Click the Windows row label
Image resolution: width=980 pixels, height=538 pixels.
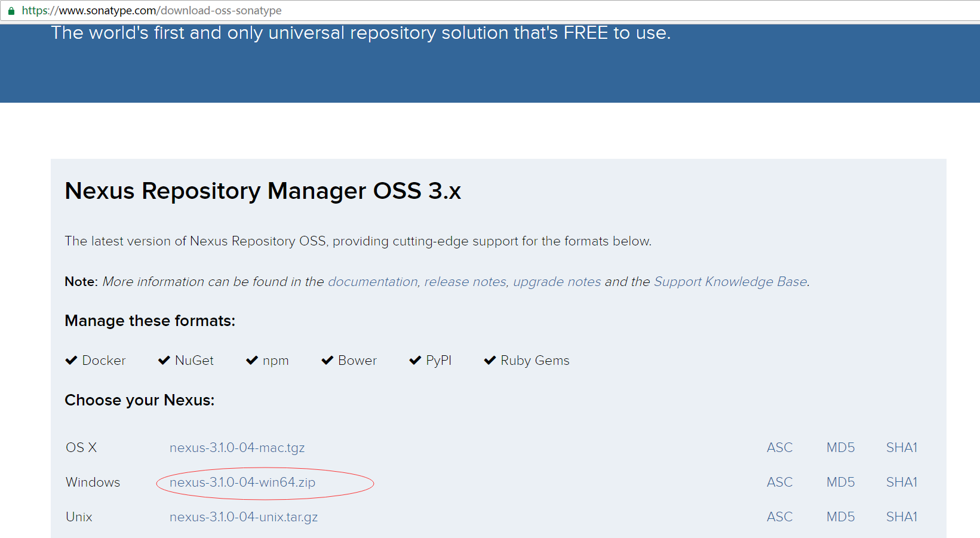93,482
